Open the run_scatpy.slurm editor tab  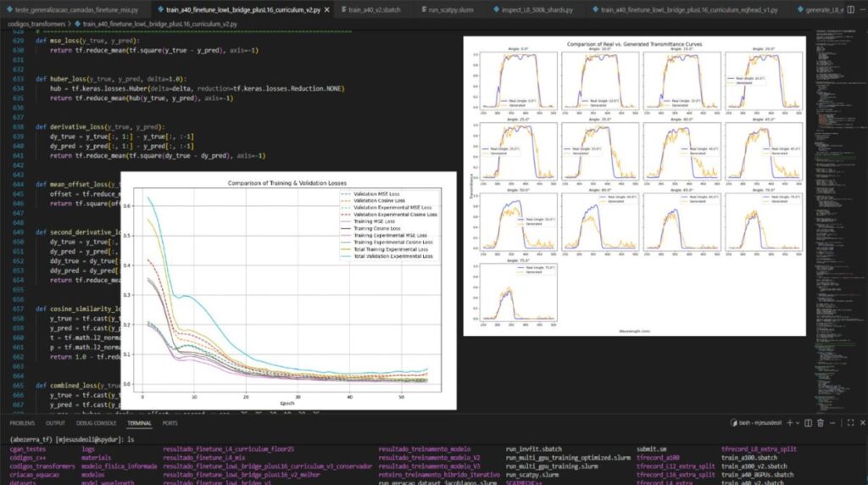(447, 10)
